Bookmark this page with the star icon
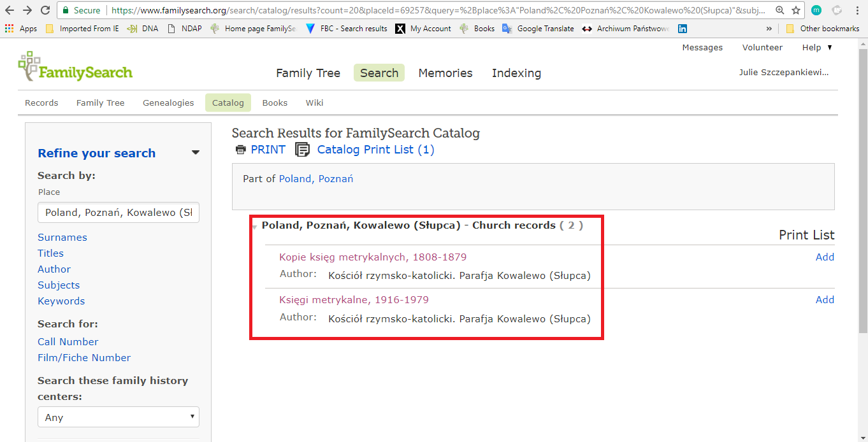Image resolution: width=868 pixels, height=442 pixels. pyautogui.click(x=796, y=10)
